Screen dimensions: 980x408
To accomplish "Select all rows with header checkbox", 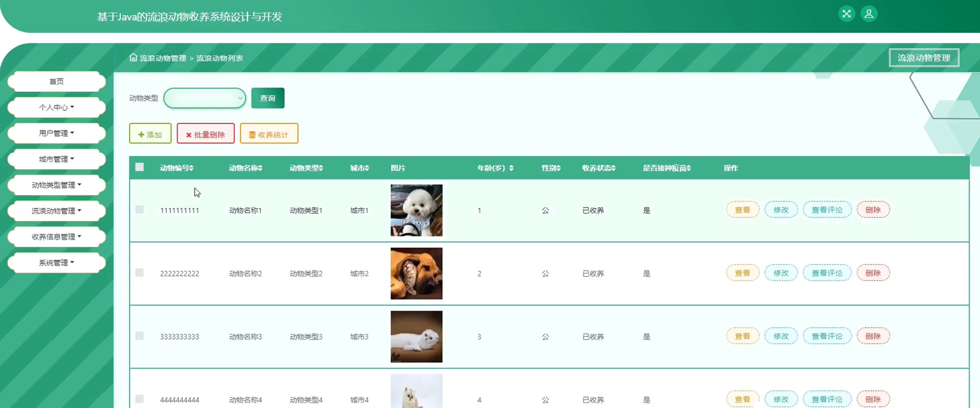I will click(140, 167).
